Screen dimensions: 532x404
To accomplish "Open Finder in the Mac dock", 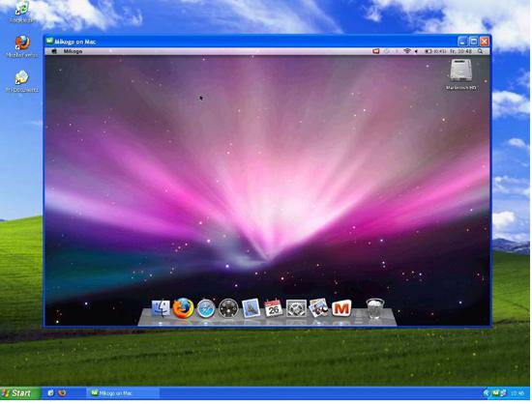I will (161, 308).
